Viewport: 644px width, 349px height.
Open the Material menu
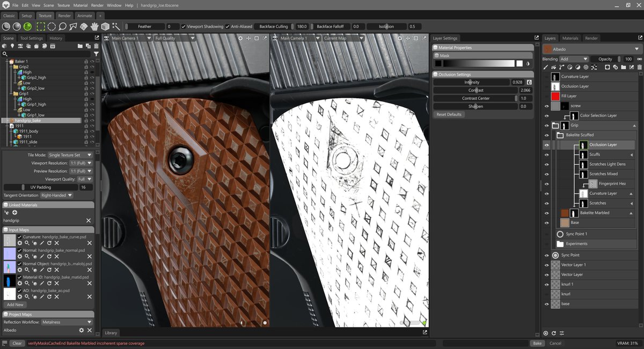tap(80, 5)
